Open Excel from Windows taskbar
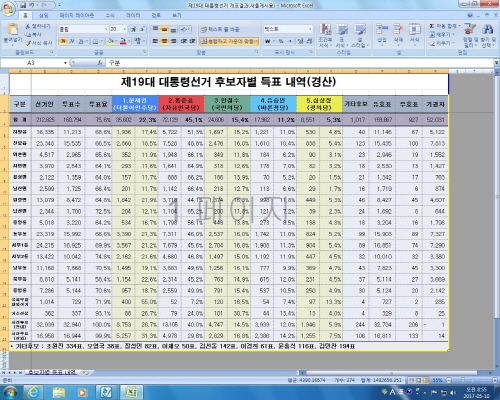 [x=131, y=392]
